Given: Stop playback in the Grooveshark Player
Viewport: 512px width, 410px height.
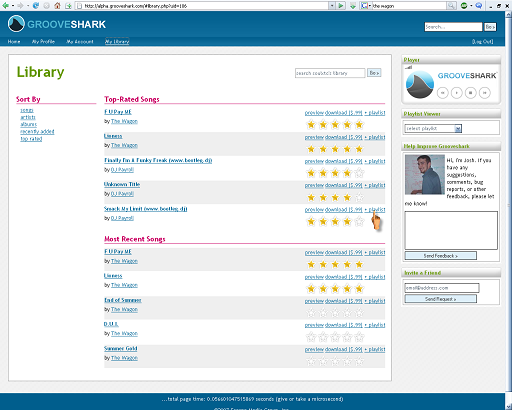Looking at the screenshot, I should (470, 93).
